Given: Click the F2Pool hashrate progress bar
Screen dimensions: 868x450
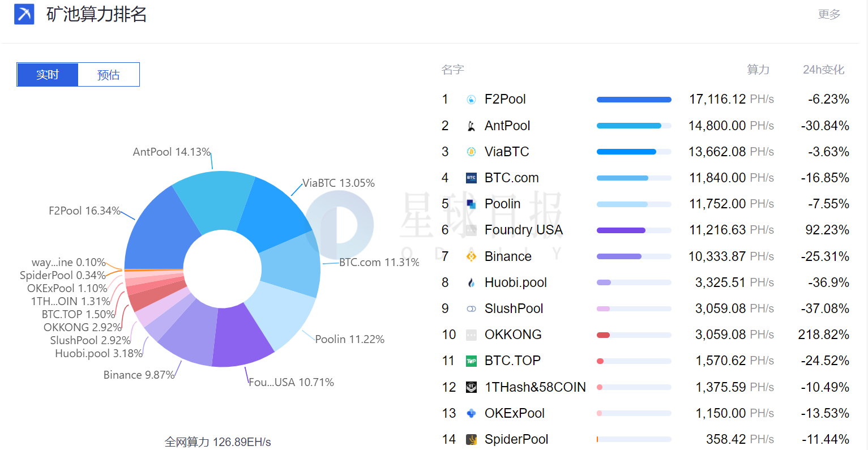Looking at the screenshot, I should 634,100.
